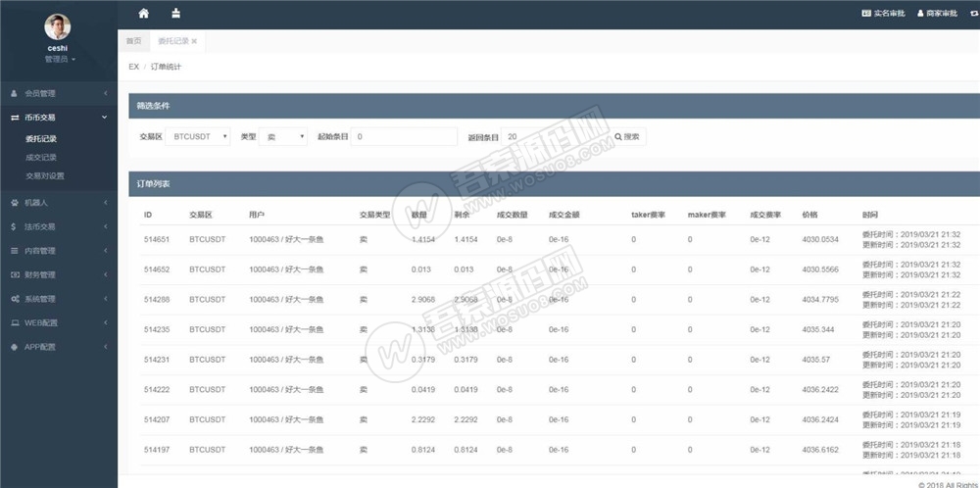The image size is (980, 488).
Task: Expand 法币交易 via its chevron
Action: point(106,226)
